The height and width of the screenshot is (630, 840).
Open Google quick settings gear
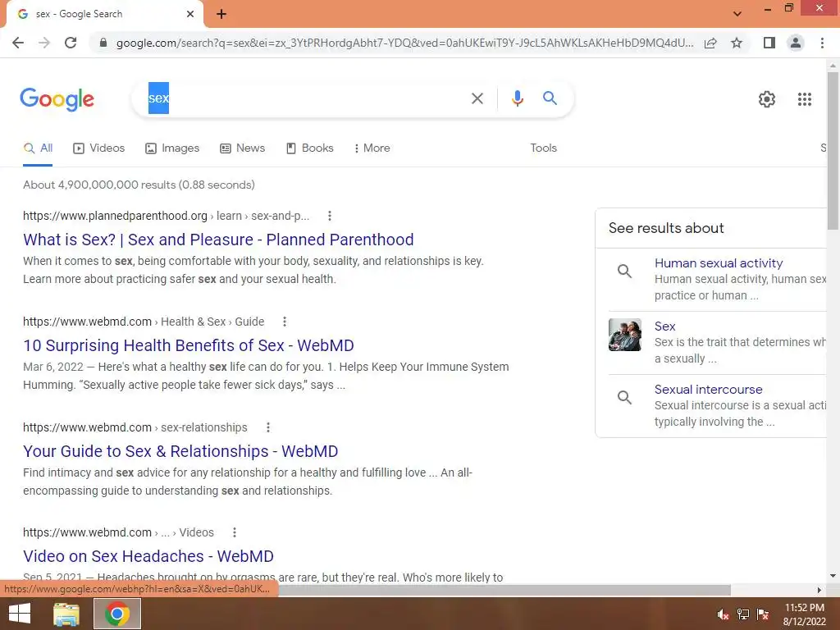[767, 99]
